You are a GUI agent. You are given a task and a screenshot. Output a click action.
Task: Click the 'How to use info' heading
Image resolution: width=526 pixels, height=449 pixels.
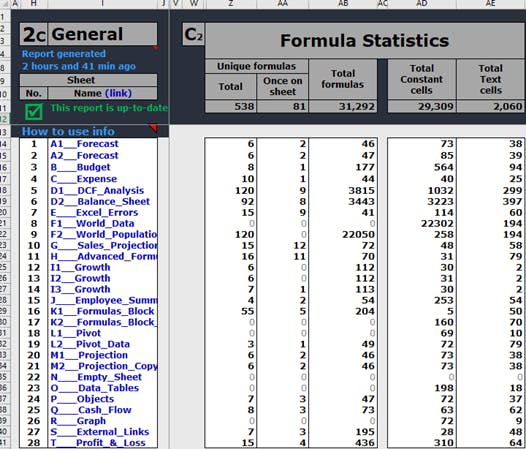(68, 131)
